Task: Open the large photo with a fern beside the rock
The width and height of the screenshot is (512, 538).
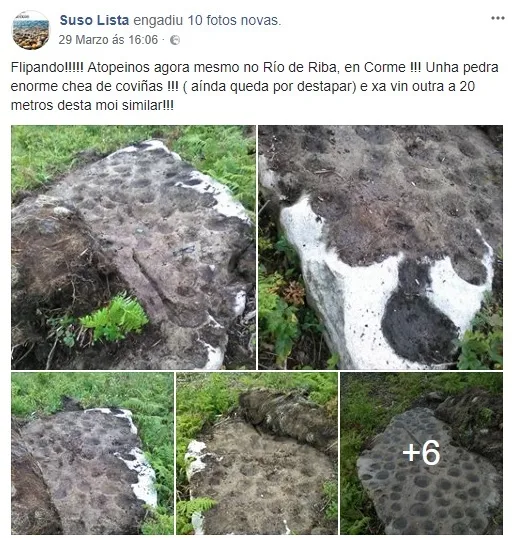Action: coord(133,247)
